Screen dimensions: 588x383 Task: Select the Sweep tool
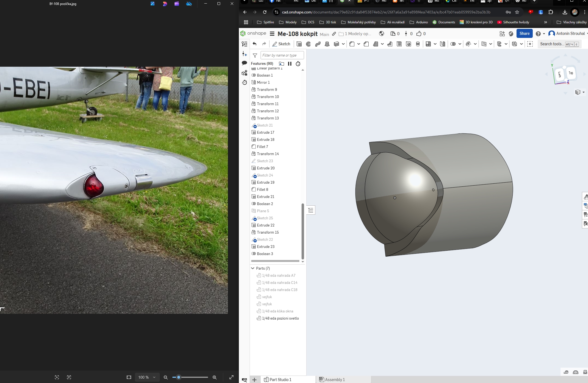point(318,44)
